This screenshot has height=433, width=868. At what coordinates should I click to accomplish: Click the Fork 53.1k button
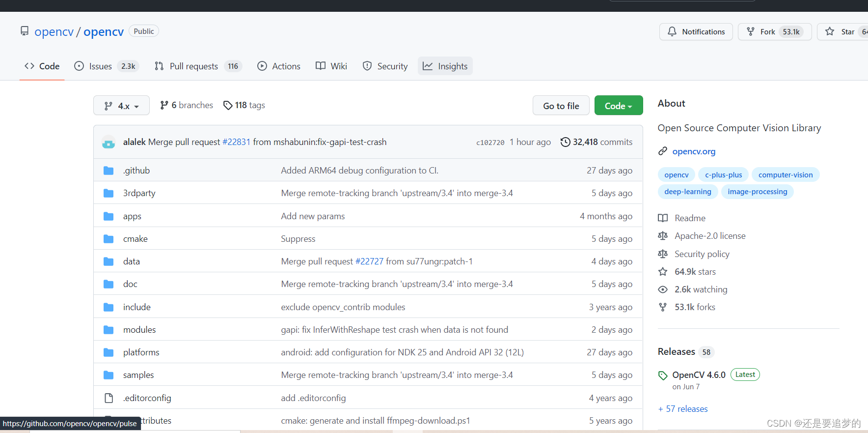tap(775, 32)
